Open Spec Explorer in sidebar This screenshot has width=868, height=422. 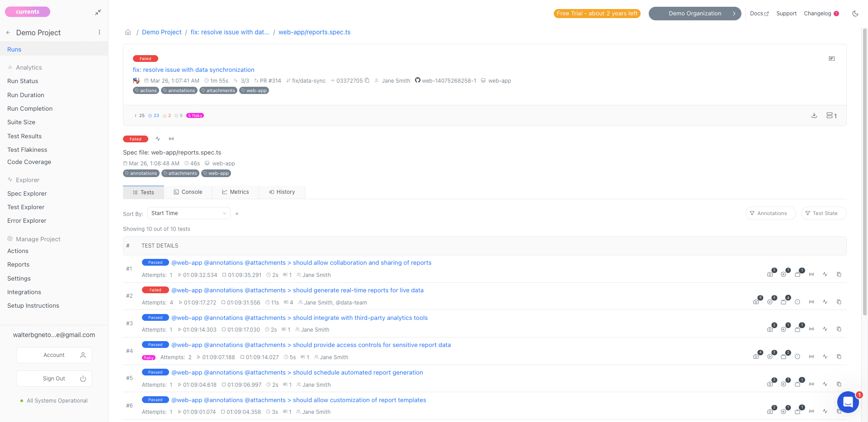point(27,193)
